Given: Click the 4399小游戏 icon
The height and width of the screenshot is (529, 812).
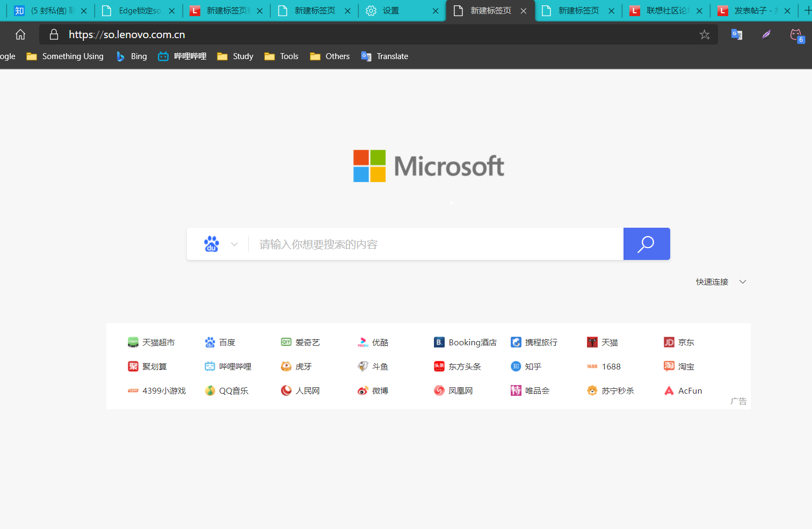Looking at the screenshot, I should 133,390.
